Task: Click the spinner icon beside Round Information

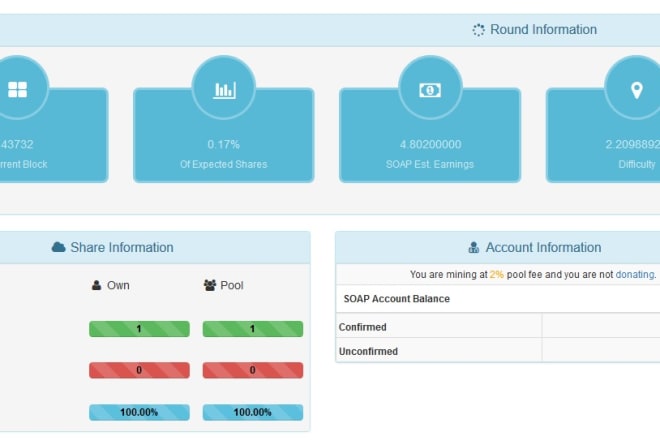Action: (478, 30)
